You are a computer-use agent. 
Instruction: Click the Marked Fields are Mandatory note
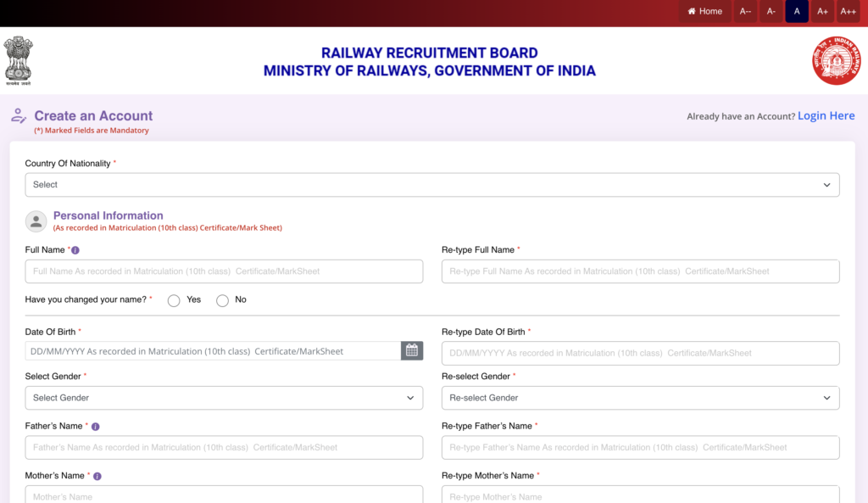[x=92, y=131]
